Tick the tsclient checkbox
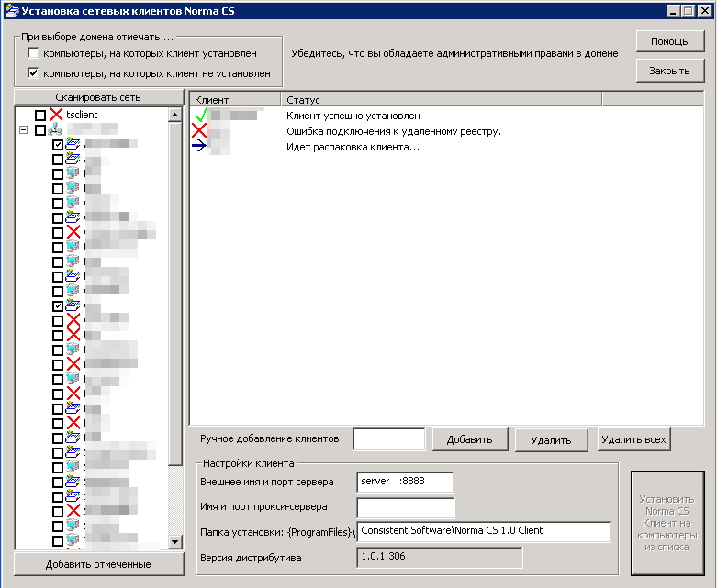The height and width of the screenshot is (588, 717). tap(40, 116)
